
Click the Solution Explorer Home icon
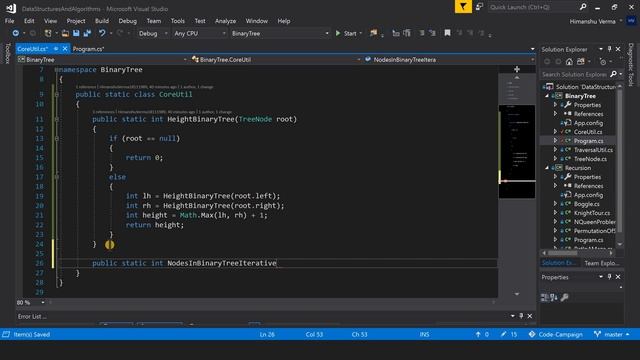click(569, 62)
